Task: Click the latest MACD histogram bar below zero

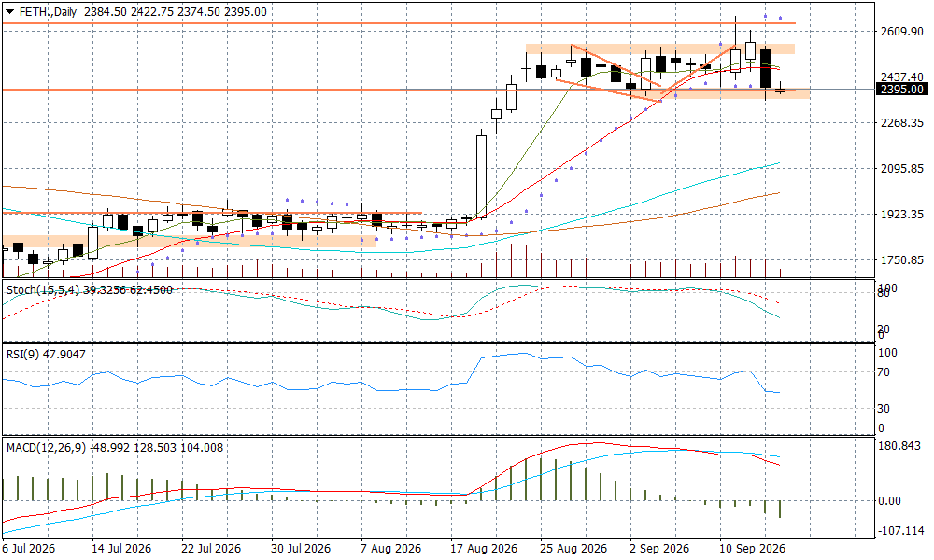Action: (780, 509)
